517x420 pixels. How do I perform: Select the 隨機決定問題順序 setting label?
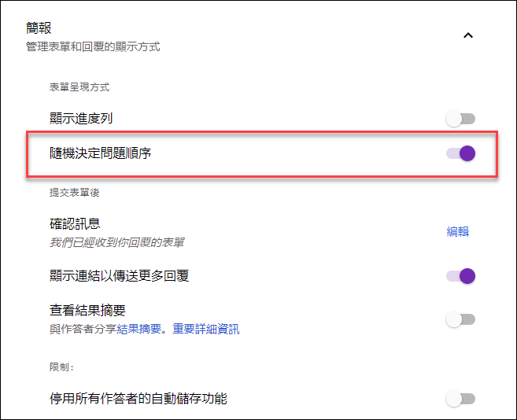[100, 153]
